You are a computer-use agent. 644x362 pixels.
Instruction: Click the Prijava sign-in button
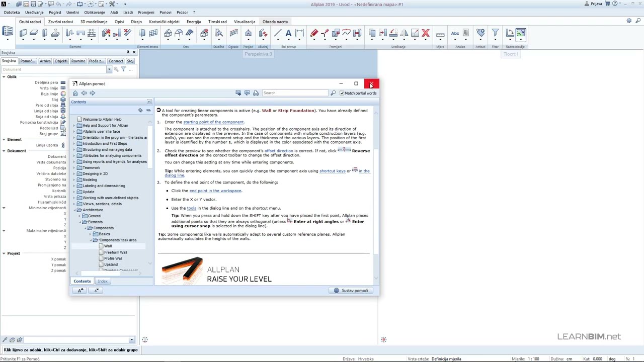pyautogui.click(x=594, y=4)
